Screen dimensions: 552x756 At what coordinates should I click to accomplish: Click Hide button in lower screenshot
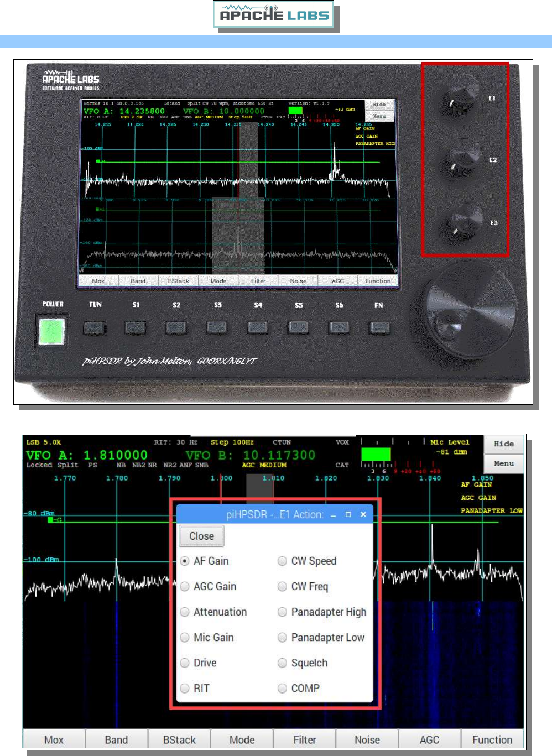tap(504, 444)
